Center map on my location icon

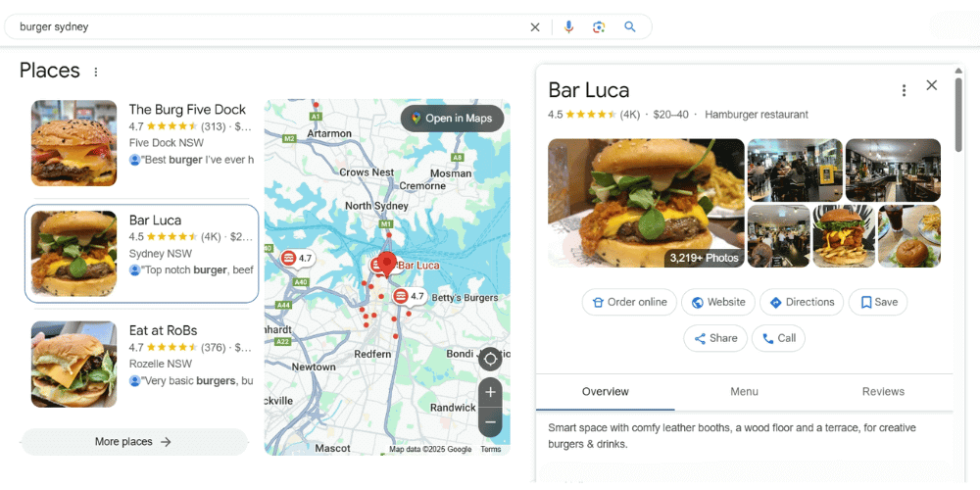[490, 359]
